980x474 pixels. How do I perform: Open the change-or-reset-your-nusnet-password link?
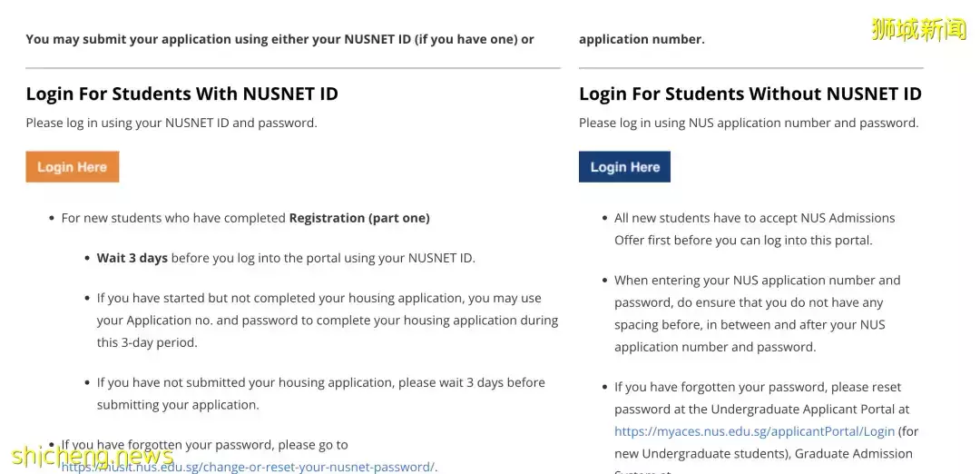[x=272, y=467]
